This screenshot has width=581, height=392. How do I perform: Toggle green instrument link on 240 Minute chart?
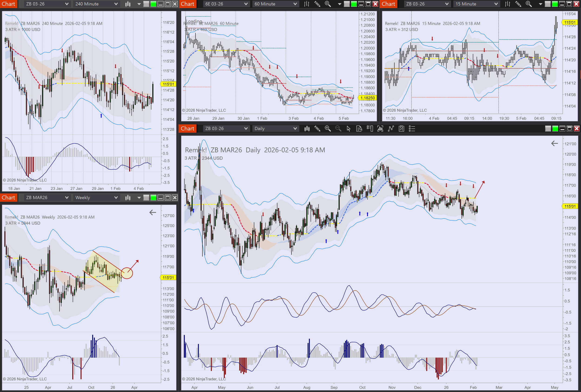[153, 4]
